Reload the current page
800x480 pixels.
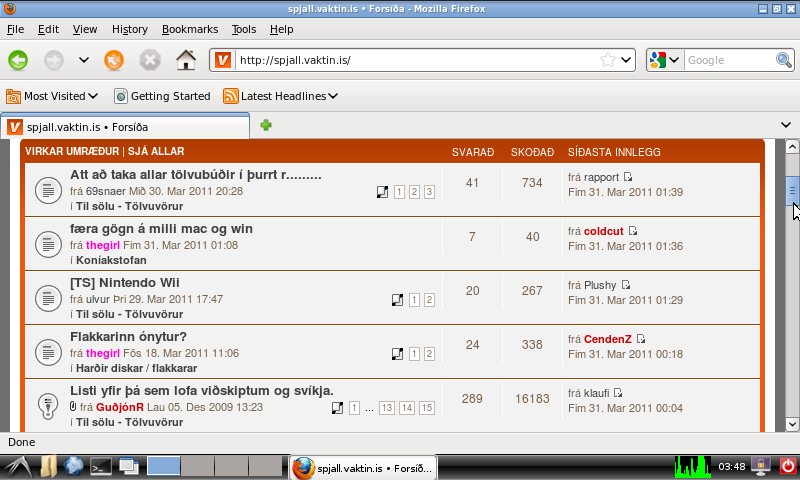(x=115, y=60)
